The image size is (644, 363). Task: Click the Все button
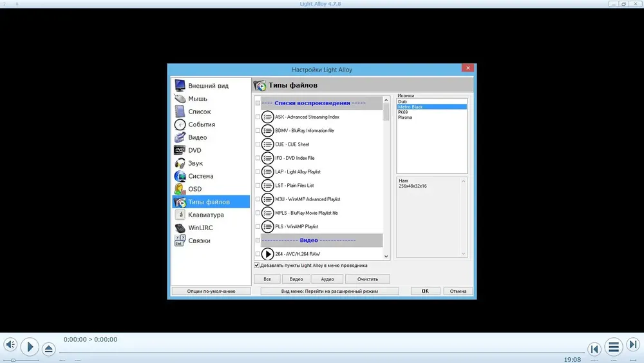click(x=267, y=279)
